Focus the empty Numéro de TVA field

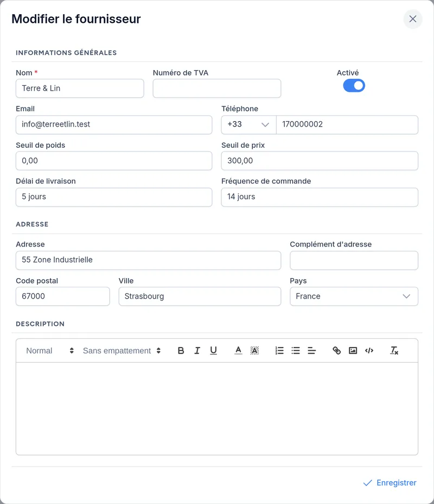tap(217, 89)
